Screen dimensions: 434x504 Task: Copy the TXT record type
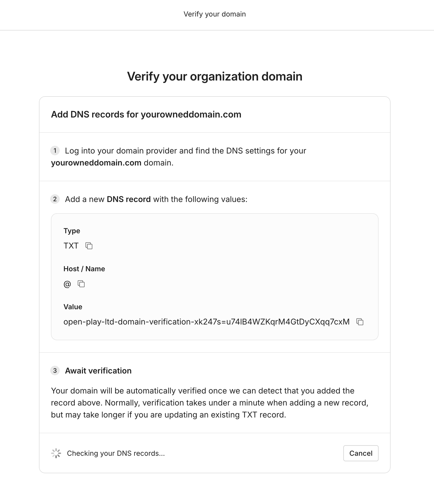point(89,246)
